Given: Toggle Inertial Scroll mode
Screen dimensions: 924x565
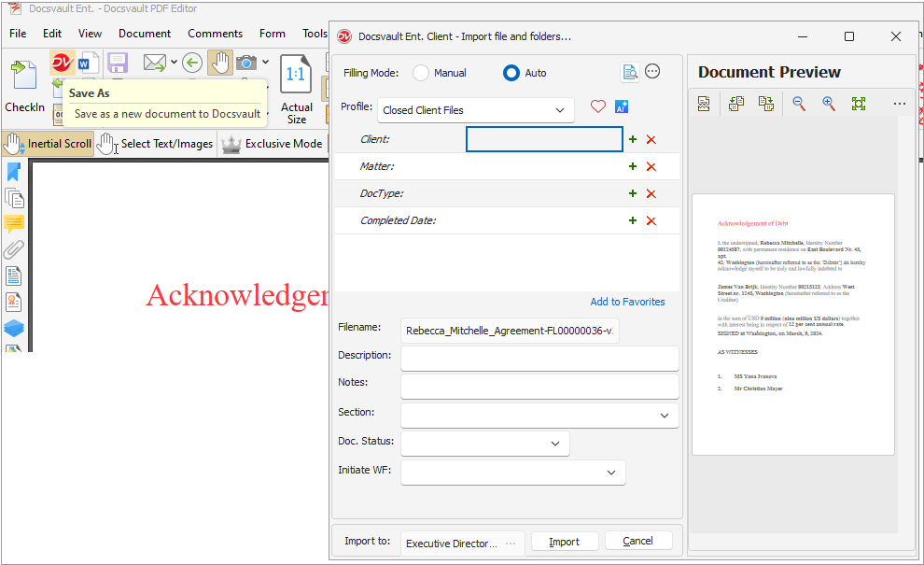Looking at the screenshot, I should click(x=48, y=144).
